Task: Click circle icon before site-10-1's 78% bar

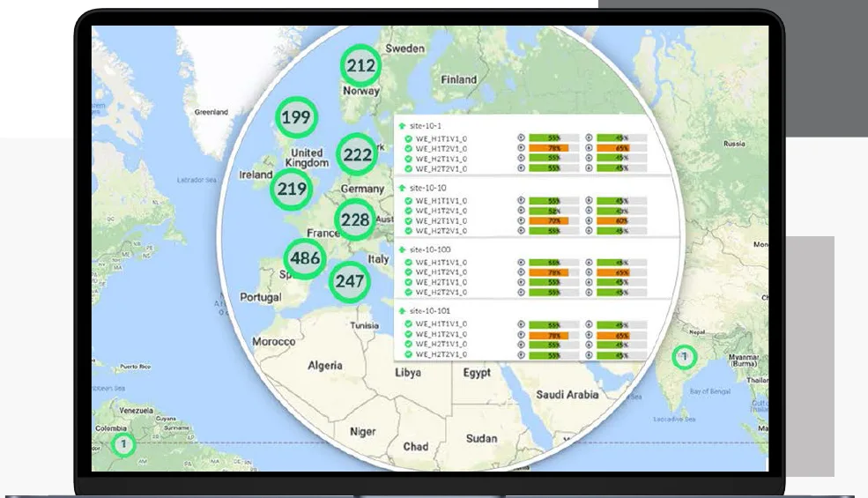Action: point(521,148)
